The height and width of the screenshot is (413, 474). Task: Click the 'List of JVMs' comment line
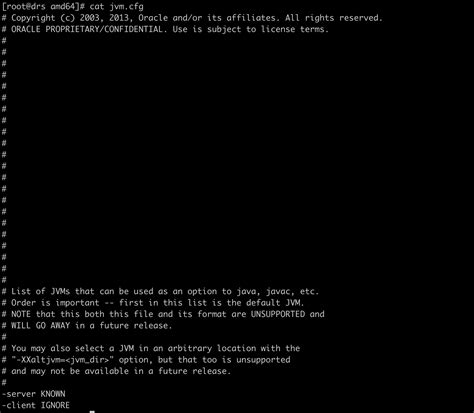pos(160,291)
